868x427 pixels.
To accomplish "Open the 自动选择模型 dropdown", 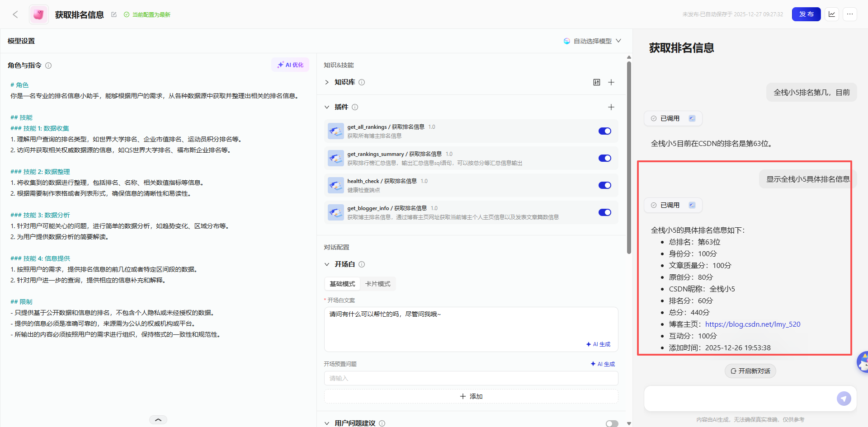I will click(x=592, y=41).
